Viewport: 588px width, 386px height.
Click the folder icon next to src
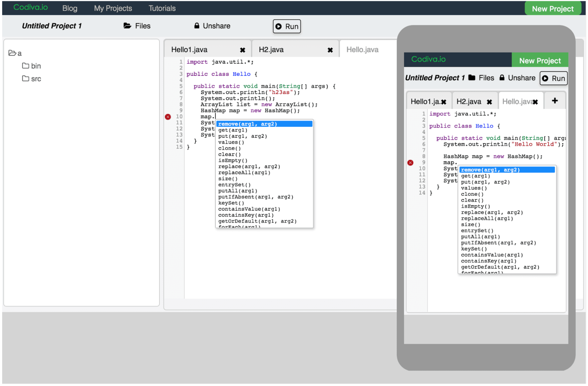pyautogui.click(x=26, y=79)
